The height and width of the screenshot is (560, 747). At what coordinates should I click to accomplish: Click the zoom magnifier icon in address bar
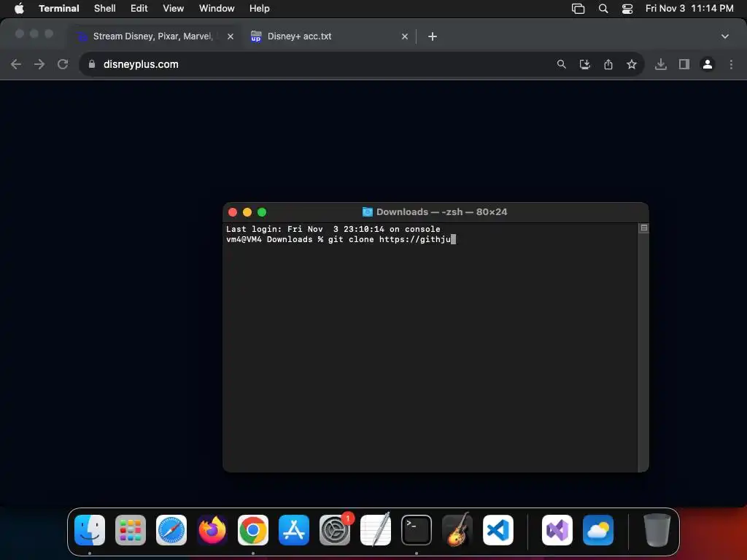tap(562, 64)
